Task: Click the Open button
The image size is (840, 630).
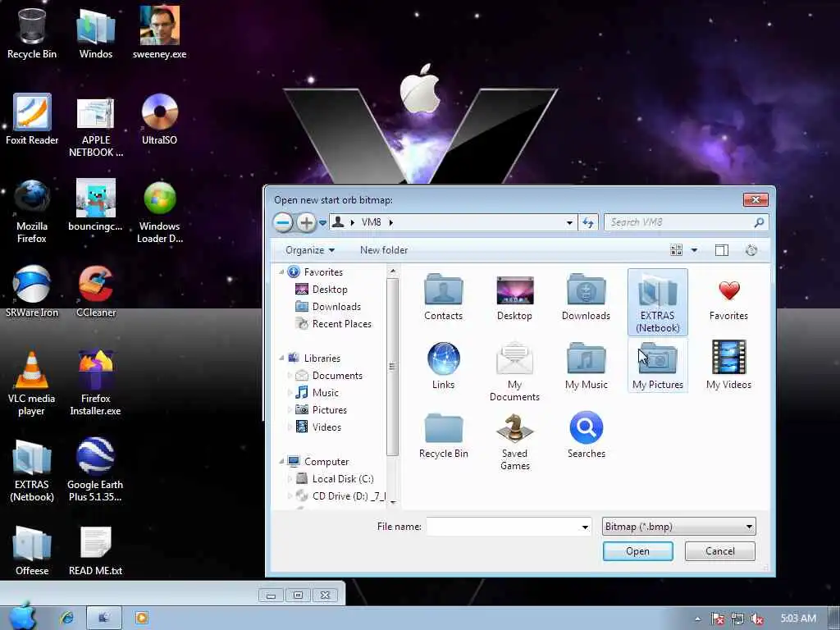Action: click(637, 551)
